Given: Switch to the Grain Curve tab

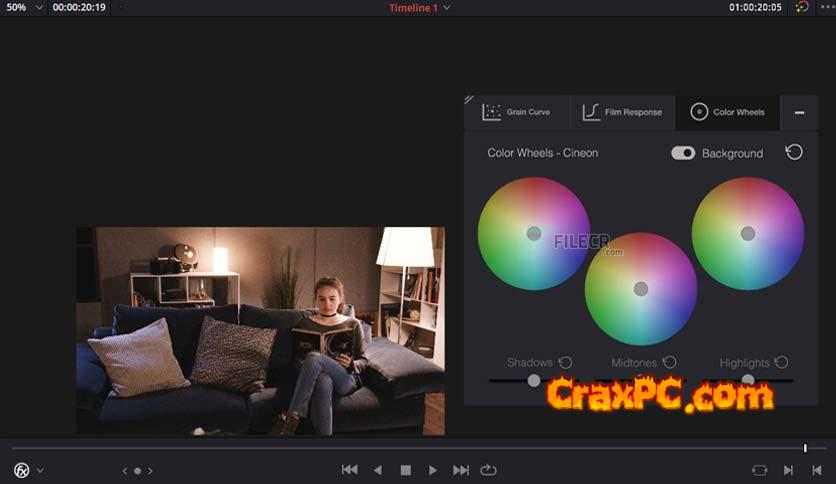Looking at the screenshot, I should point(516,112).
